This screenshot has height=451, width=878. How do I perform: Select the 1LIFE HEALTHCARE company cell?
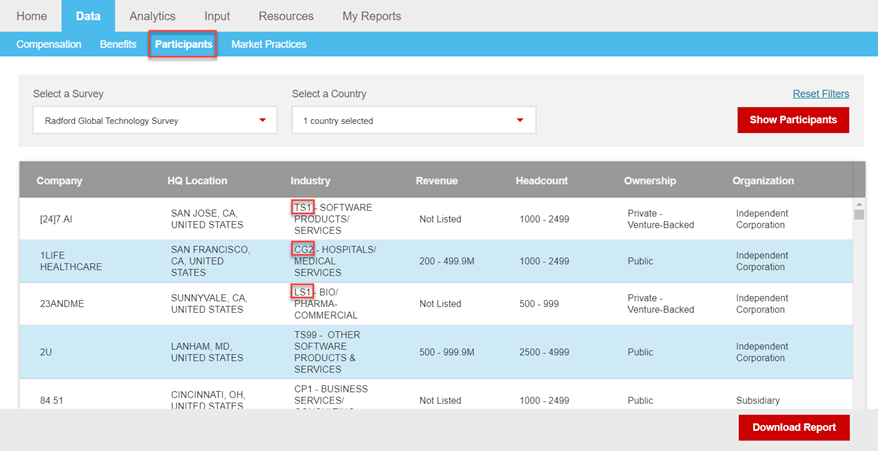pyautogui.click(x=71, y=261)
